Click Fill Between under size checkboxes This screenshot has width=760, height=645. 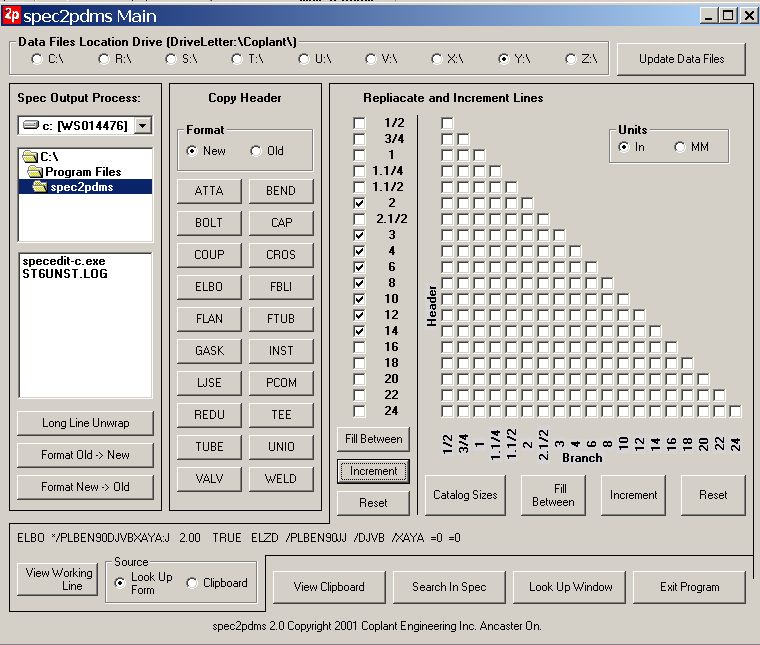click(x=373, y=439)
